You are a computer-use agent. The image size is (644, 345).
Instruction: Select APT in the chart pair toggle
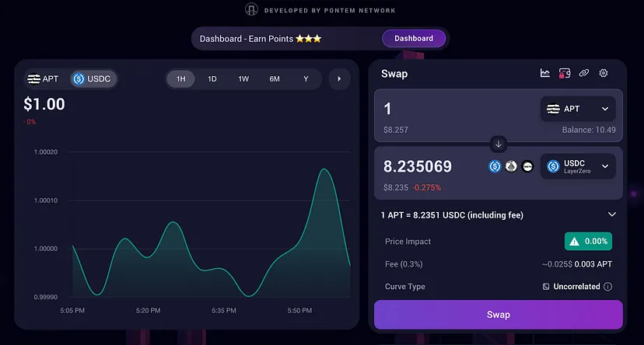click(x=43, y=78)
